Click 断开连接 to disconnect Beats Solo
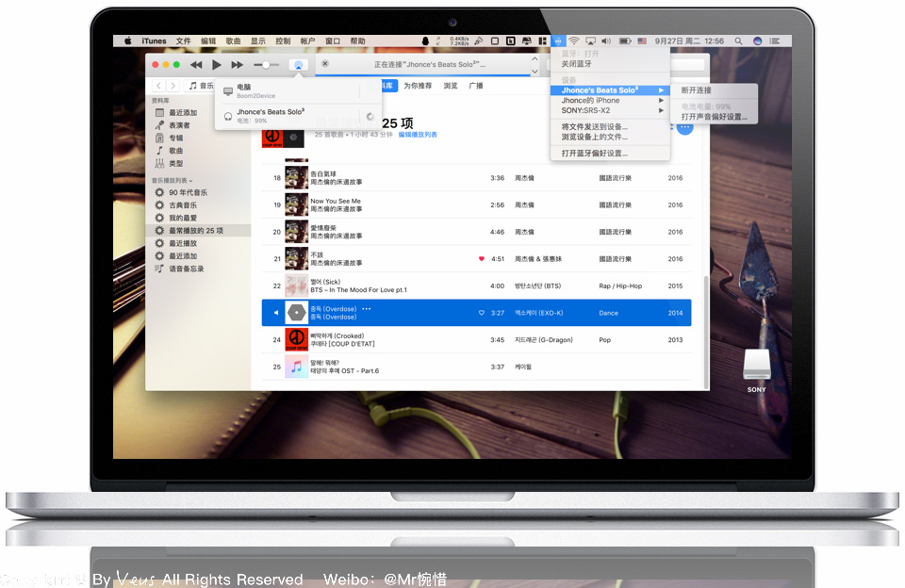 pos(697,90)
